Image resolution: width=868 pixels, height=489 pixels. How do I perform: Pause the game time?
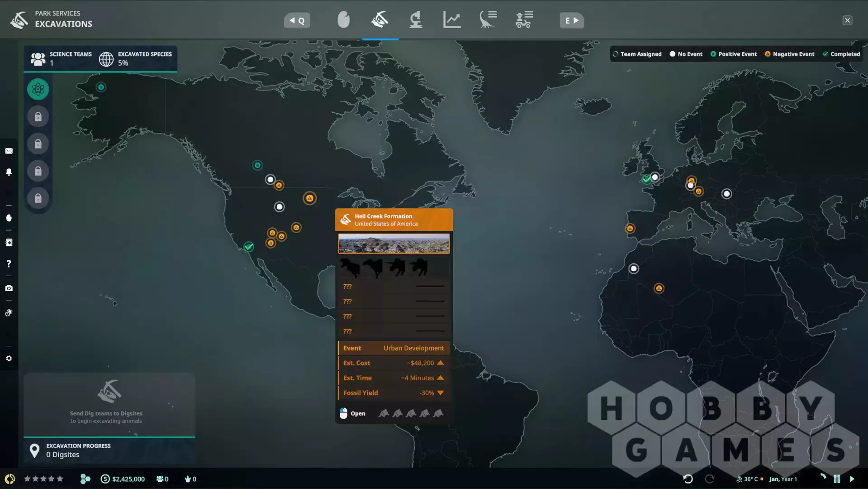[837, 479]
